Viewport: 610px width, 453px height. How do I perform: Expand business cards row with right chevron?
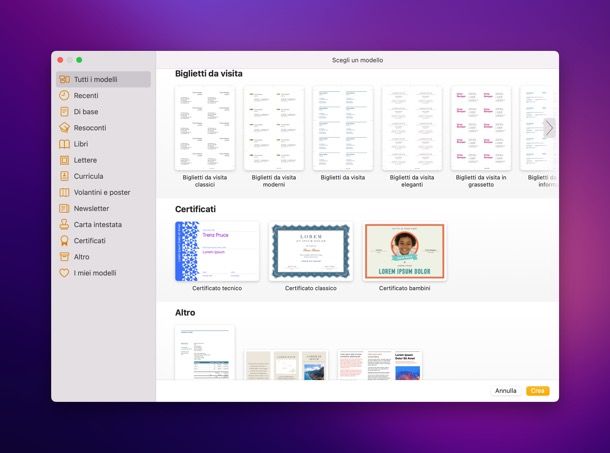(549, 128)
